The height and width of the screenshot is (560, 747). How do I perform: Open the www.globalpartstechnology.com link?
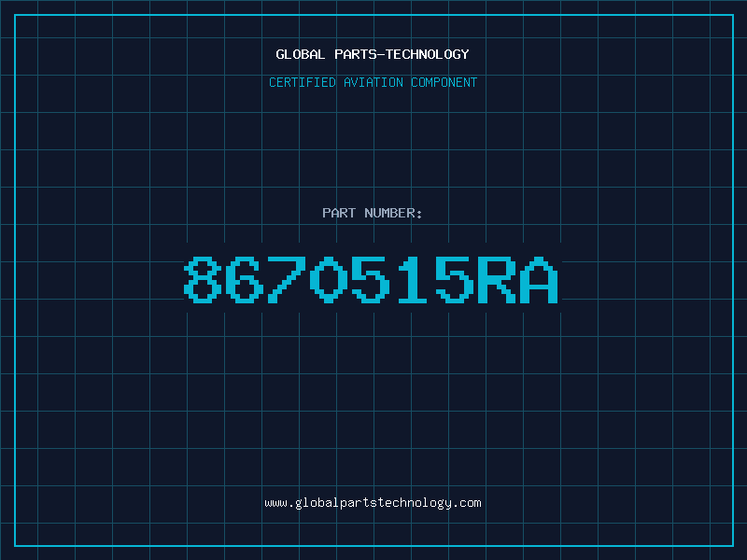[x=373, y=503]
